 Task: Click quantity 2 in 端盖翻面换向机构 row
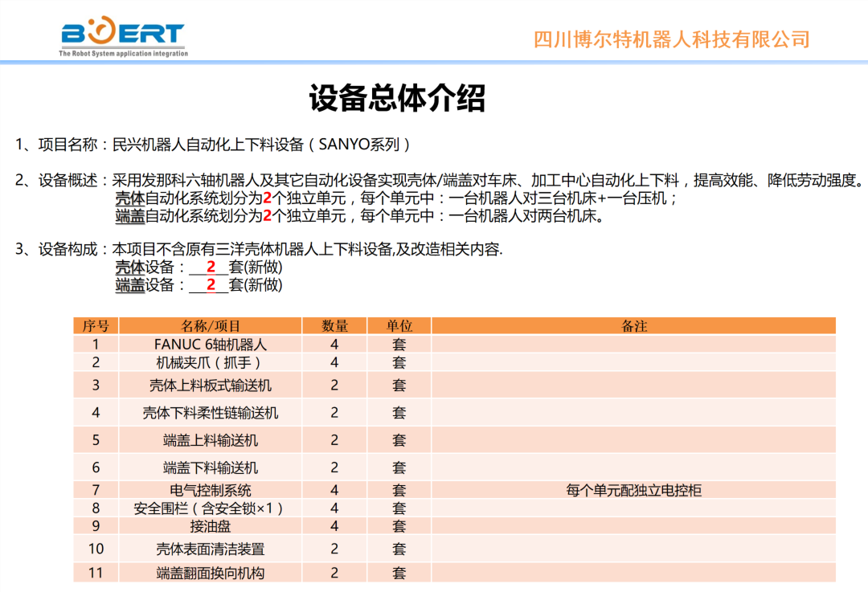(334, 573)
